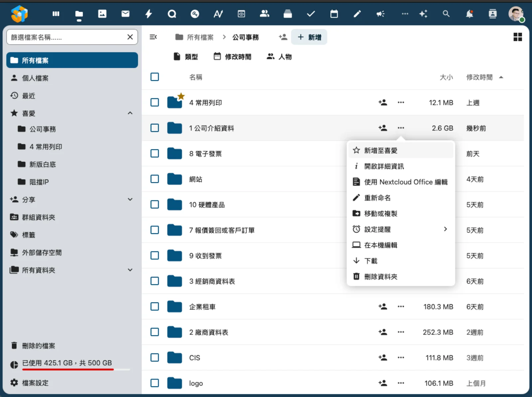Expand the 所有資料夾 tree
This screenshot has width=532, height=397.
click(x=130, y=270)
